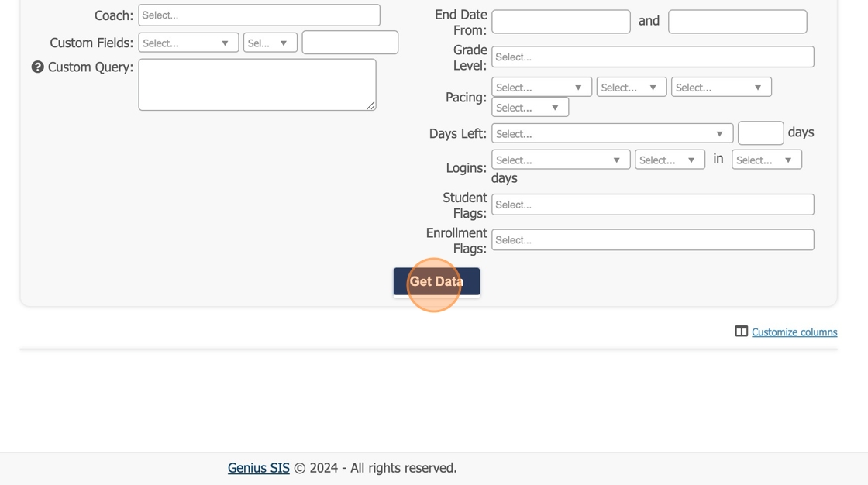868x485 pixels.
Task: Focus the Student Flags select field
Action: click(x=652, y=205)
